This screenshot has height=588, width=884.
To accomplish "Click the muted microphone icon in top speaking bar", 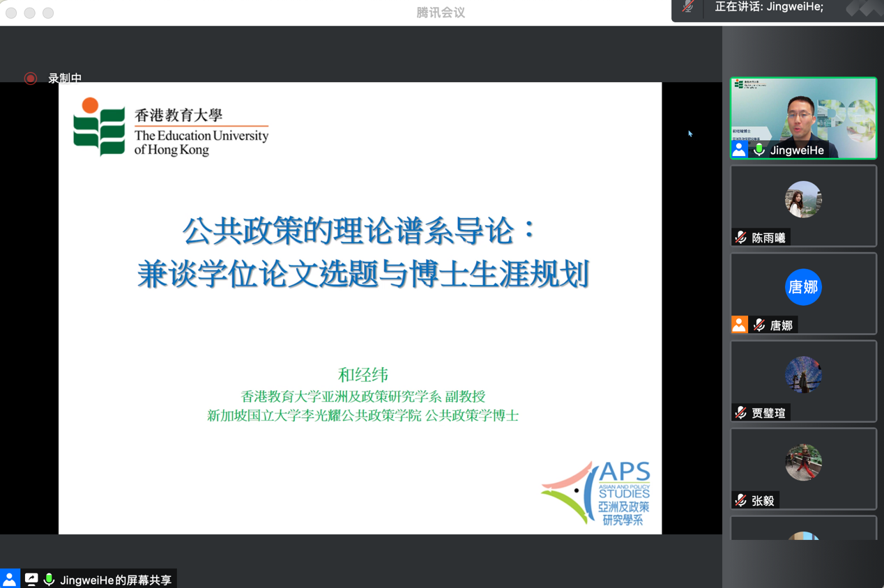I will (x=688, y=8).
